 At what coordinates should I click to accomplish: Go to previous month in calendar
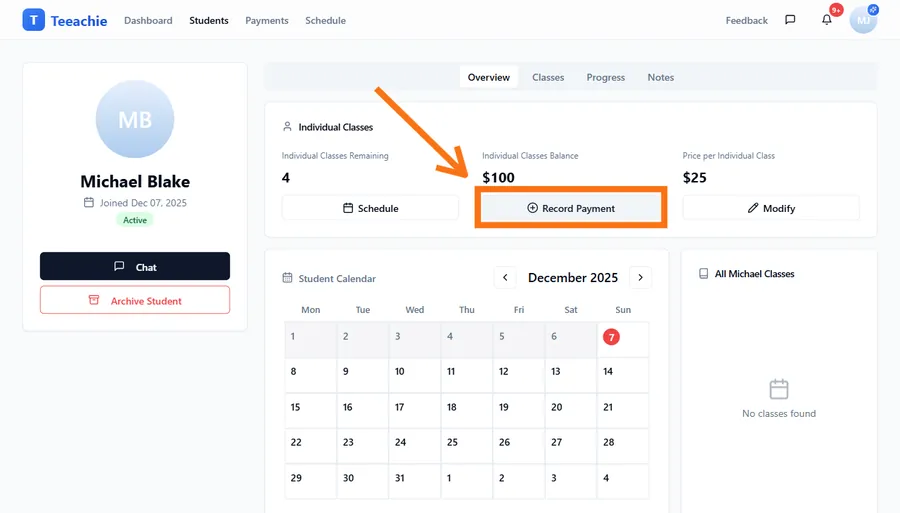(x=506, y=278)
